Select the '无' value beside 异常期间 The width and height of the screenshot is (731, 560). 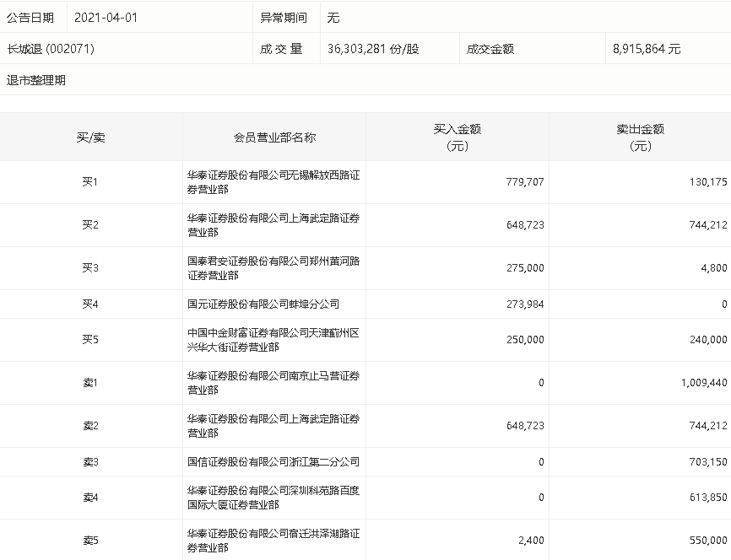tap(333, 18)
